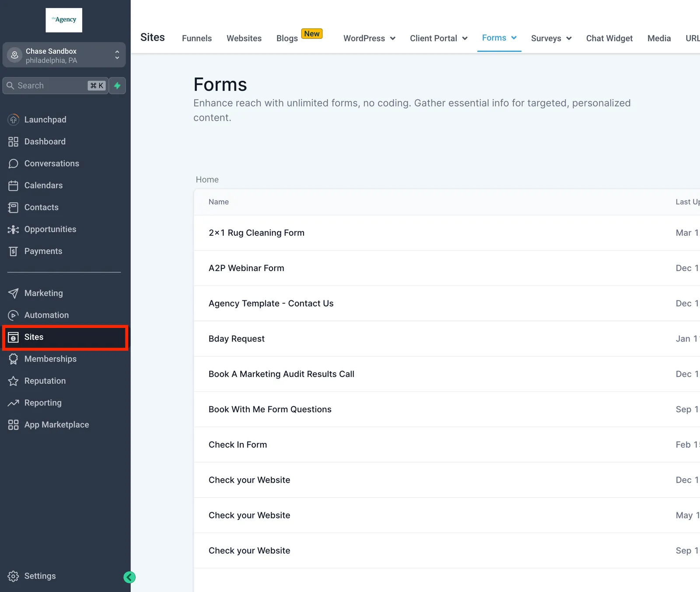Switch to the Websites tab
The image size is (700, 592).
(244, 38)
